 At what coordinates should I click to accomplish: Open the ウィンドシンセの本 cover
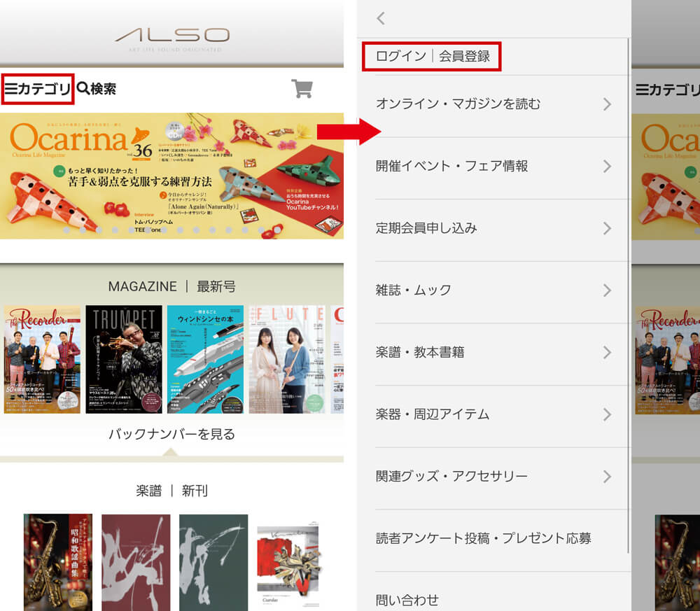[x=205, y=359]
